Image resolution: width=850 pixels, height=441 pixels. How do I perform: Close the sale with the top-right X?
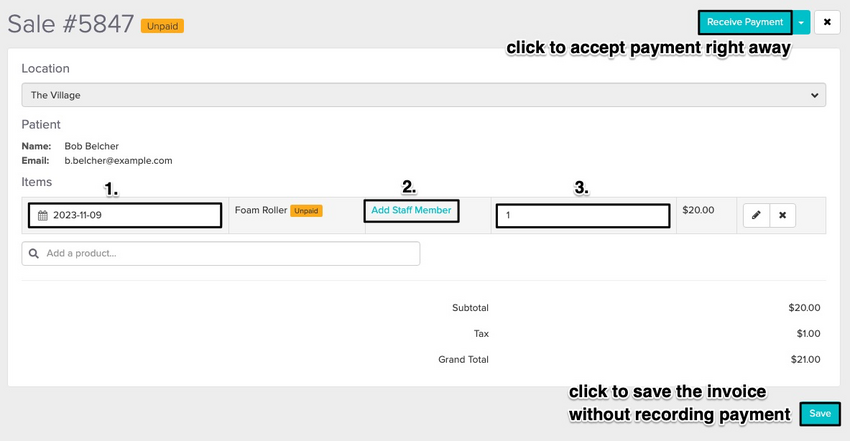(x=827, y=22)
